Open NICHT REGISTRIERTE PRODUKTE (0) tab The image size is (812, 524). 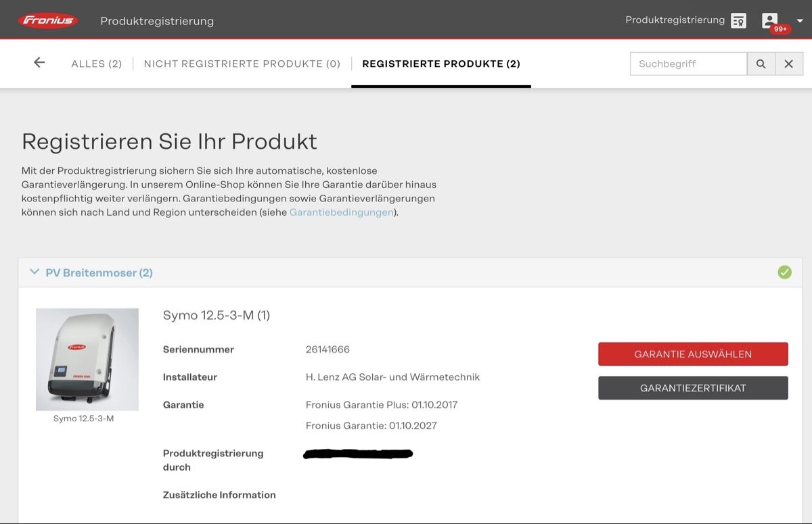(242, 64)
